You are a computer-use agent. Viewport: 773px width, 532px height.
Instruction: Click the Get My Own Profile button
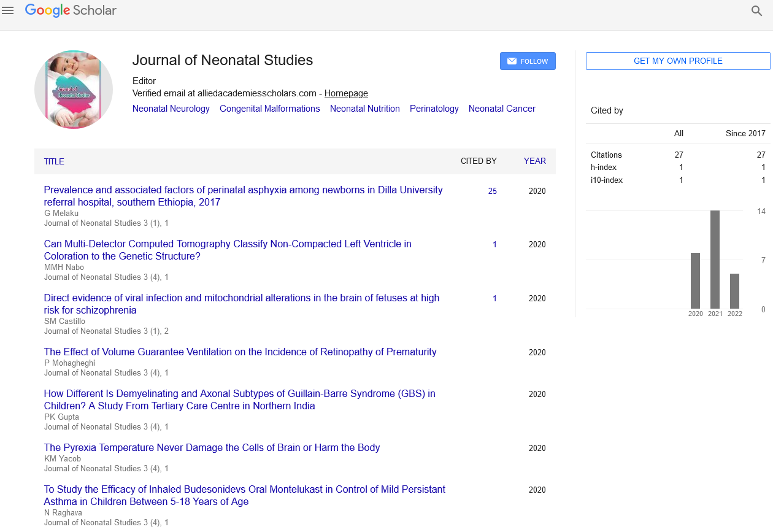click(x=678, y=61)
